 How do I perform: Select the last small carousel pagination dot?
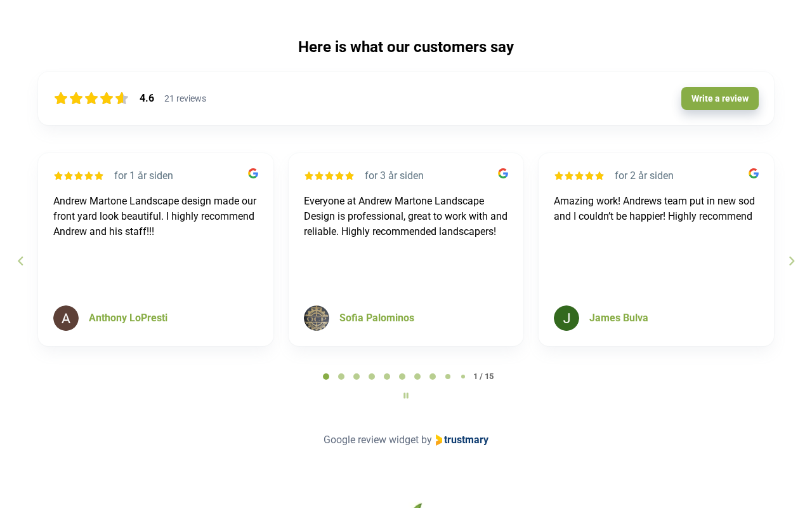[463, 377]
